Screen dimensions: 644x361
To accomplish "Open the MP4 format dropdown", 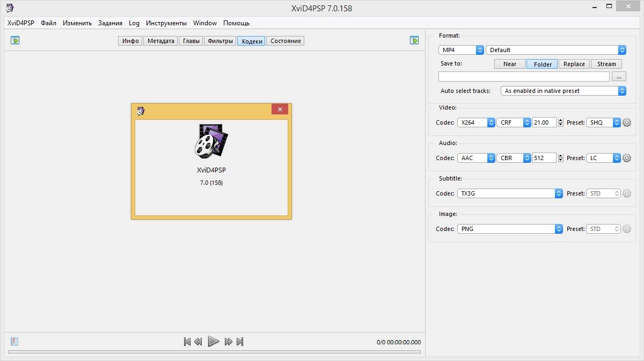I will (x=462, y=50).
